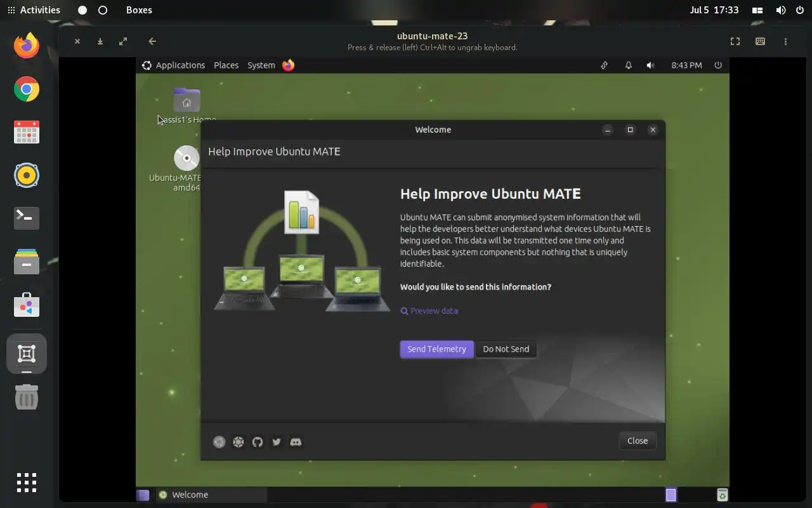Viewport: 812px width, 508px height.
Task: Open the power button in the MATE panel
Action: coord(718,65)
